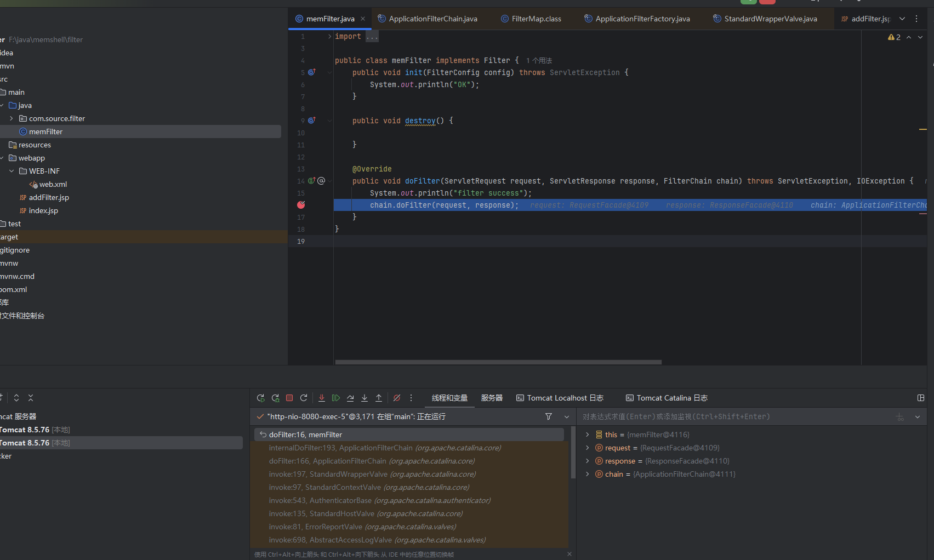Viewport: 934px width, 560px height.
Task: Open web.xml in the project tree
Action: [53, 184]
